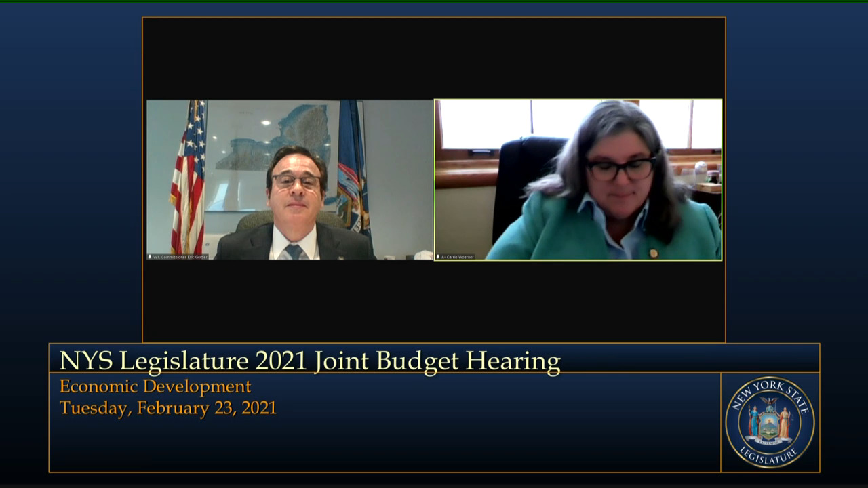Select Commissioner Eric Gertler's video tile
This screenshot has height=488, width=868.
290,180
